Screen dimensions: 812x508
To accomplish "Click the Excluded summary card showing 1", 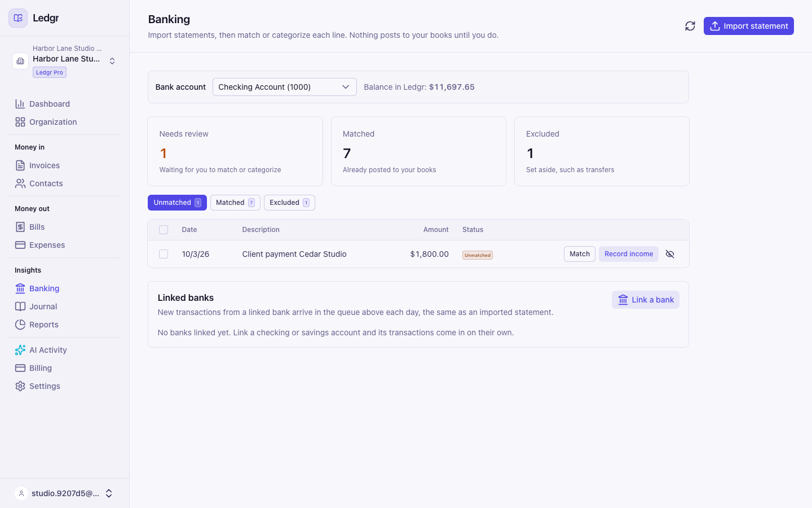I will tap(602, 151).
